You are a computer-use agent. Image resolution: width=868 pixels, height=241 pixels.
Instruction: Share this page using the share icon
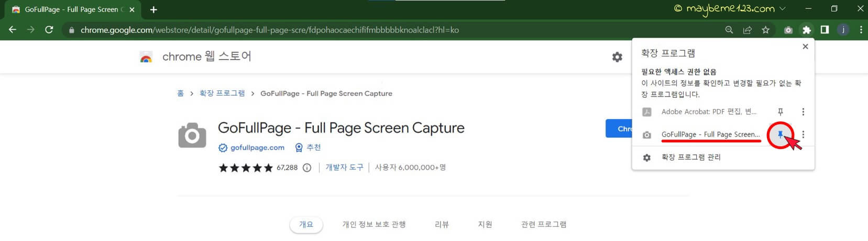[748, 30]
